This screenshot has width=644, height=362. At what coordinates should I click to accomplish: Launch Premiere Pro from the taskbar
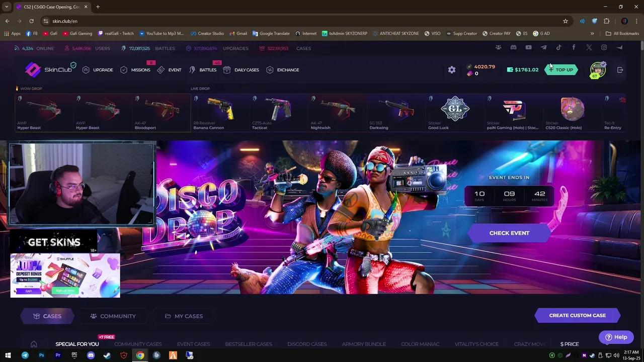click(x=58, y=355)
